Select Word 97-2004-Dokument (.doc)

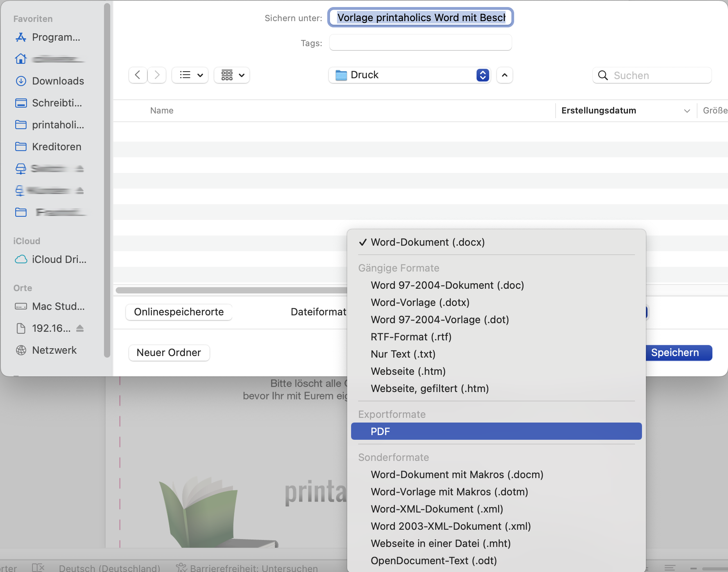pos(497,285)
